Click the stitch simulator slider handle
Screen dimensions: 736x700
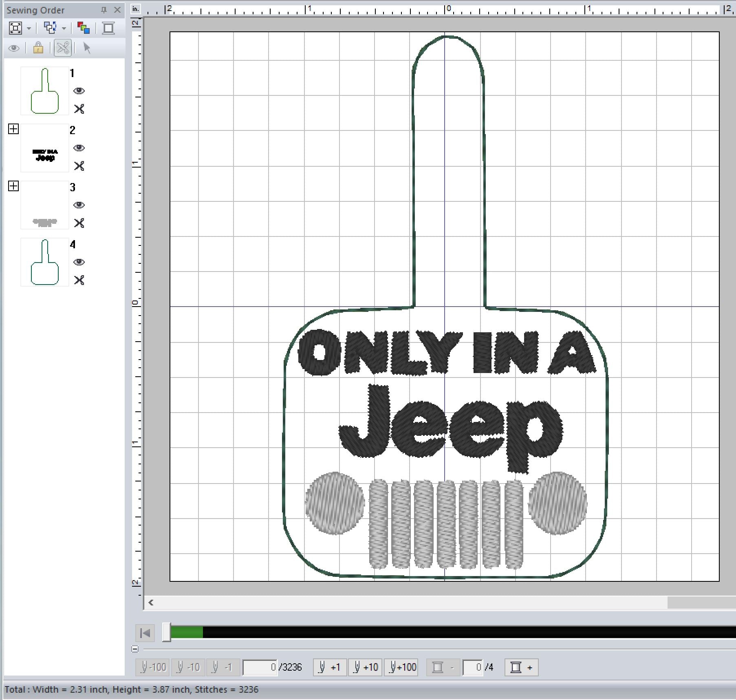(166, 632)
